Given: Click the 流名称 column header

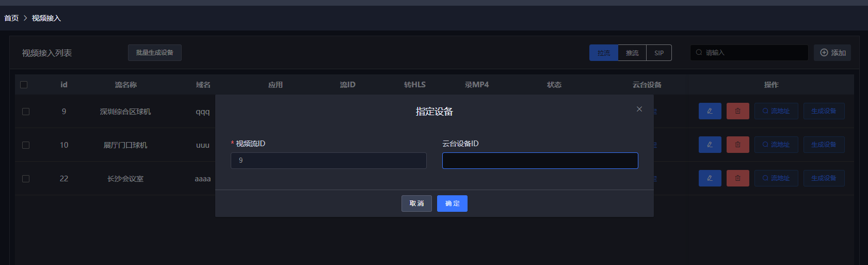Looking at the screenshot, I should tap(126, 85).
